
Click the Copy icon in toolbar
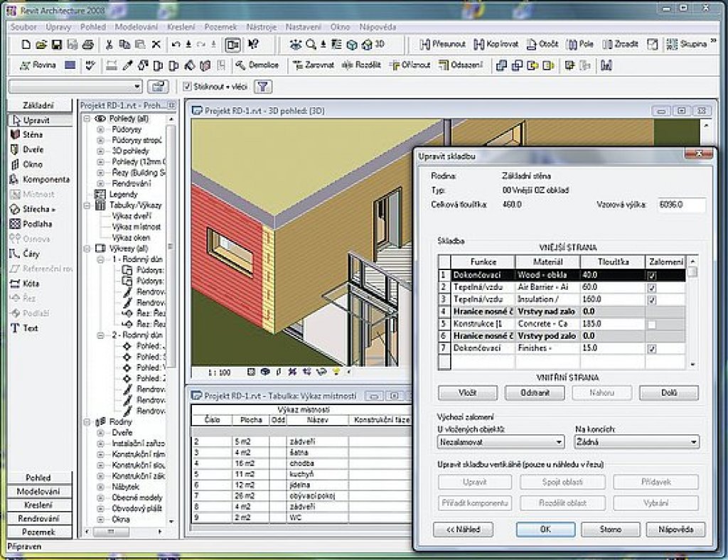click(124, 45)
